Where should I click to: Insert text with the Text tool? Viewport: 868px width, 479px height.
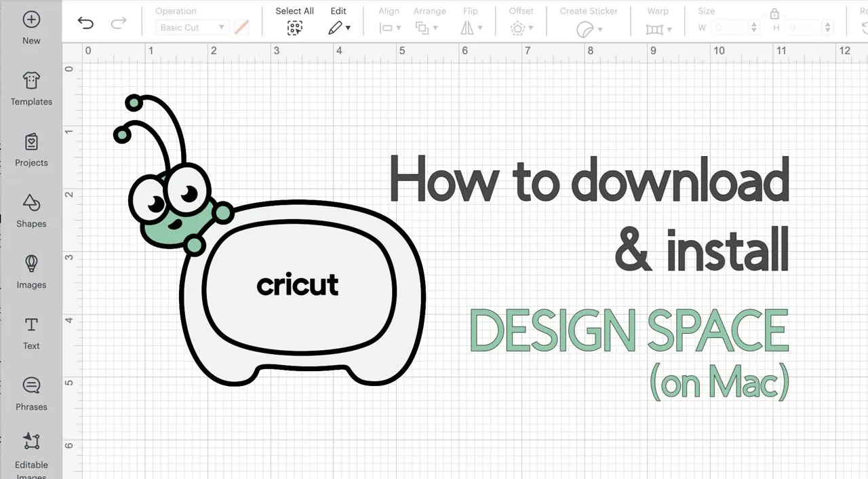click(x=31, y=332)
